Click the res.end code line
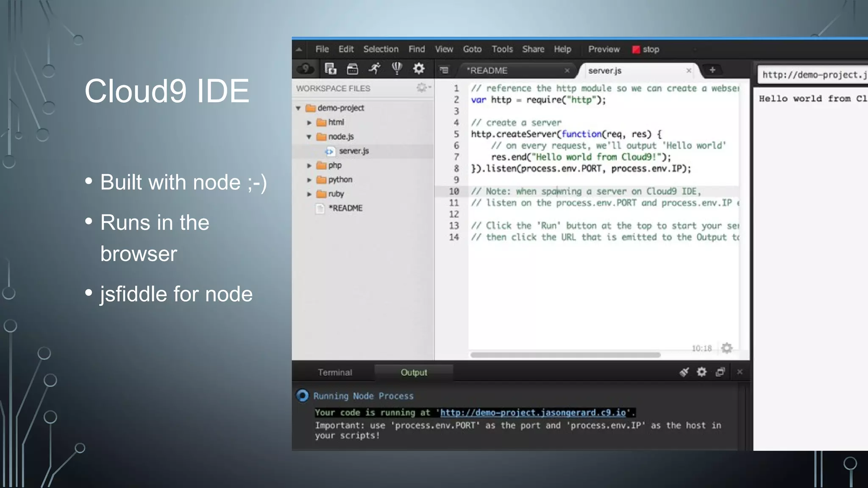This screenshot has height=488, width=868. click(581, 157)
